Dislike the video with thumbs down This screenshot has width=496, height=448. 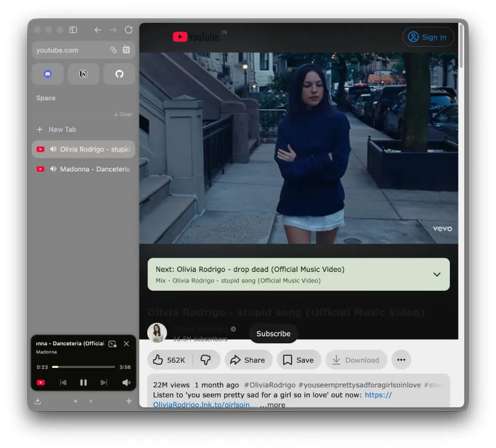pos(206,360)
